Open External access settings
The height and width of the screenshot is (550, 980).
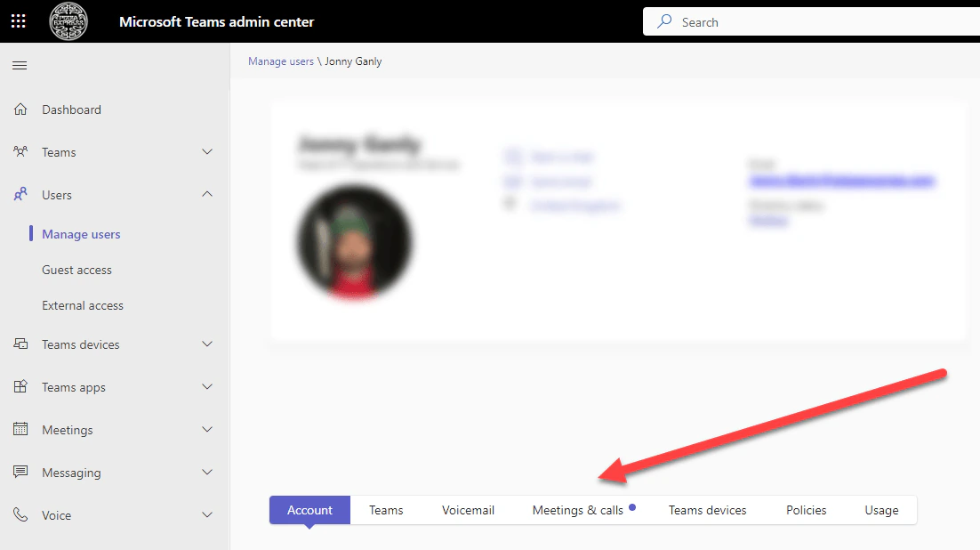pyautogui.click(x=83, y=305)
